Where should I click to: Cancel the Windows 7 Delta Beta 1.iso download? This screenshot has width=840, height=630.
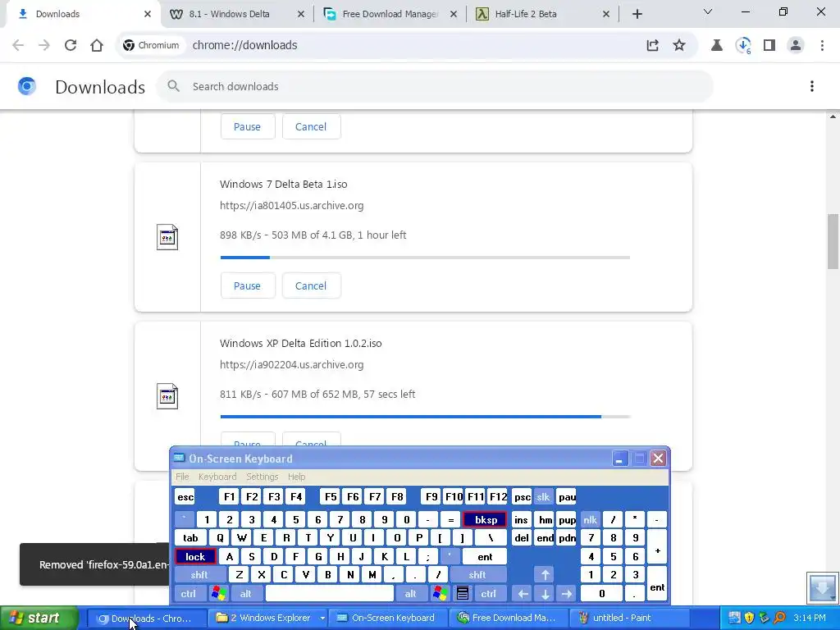click(x=311, y=285)
